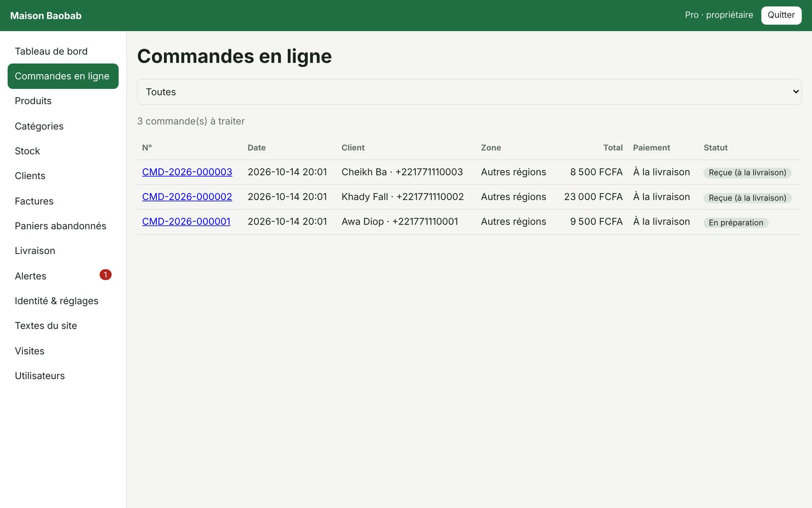This screenshot has height=508, width=812.
Task: Click the Quitter button
Action: [x=781, y=15]
